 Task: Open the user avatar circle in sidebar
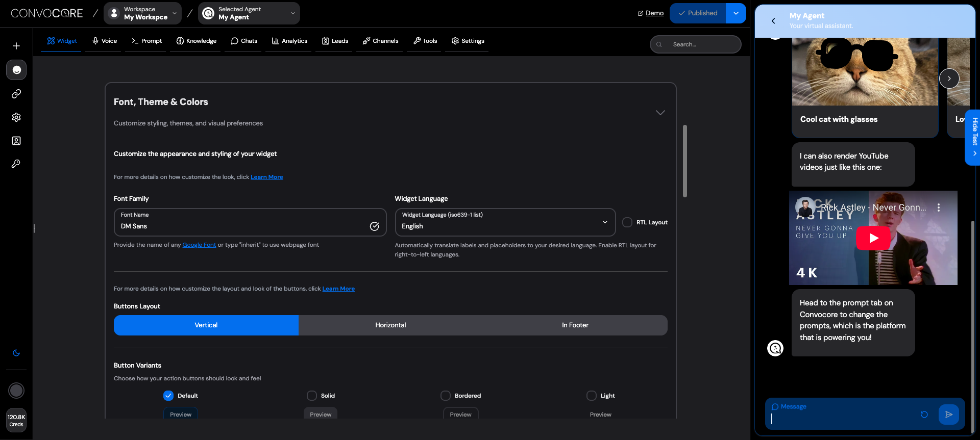[16, 391]
